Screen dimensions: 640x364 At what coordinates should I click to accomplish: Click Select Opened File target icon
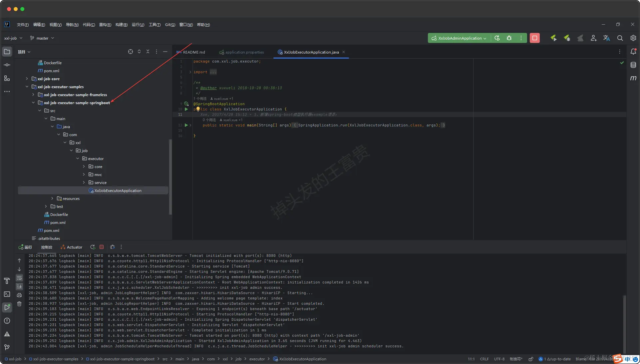(x=131, y=52)
